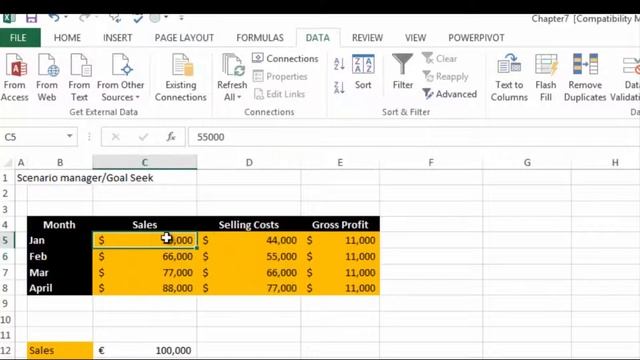The height and width of the screenshot is (360, 640).
Task: Open the Customize Quick Access Toolbar dropdown
Action: coord(181,18)
